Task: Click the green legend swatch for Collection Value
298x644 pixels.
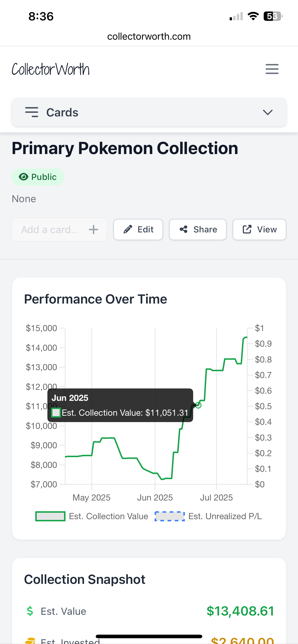Action: 50,516
